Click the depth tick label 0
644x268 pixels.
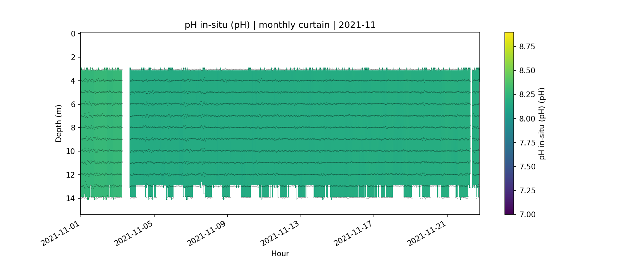(x=73, y=34)
